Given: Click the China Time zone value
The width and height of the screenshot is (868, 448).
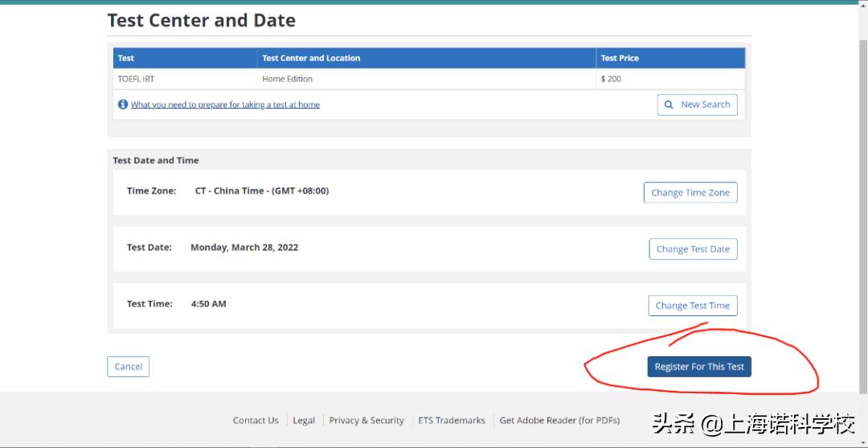Looking at the screenshot, I should tap(262, 191).
